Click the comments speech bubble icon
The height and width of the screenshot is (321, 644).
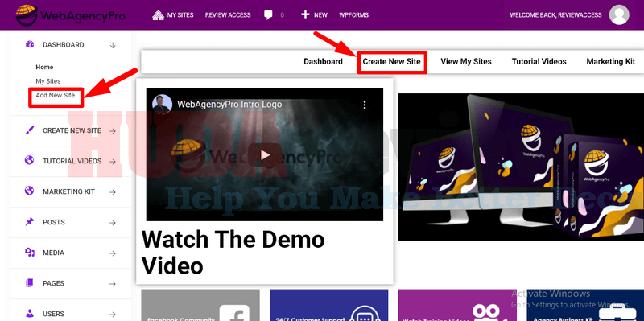pos(268,15)
